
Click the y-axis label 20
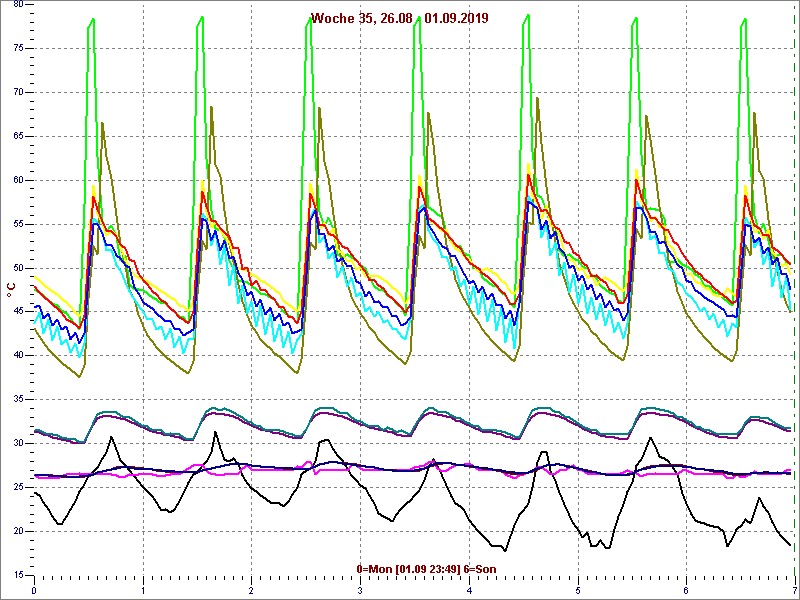tap(17, 531)
